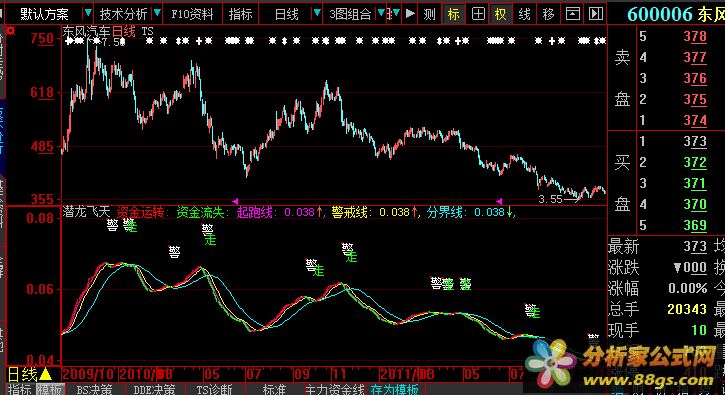Viewport: 725px width, 395px height.
Task: Select the 测 measure tool icon
Action: 430,14
